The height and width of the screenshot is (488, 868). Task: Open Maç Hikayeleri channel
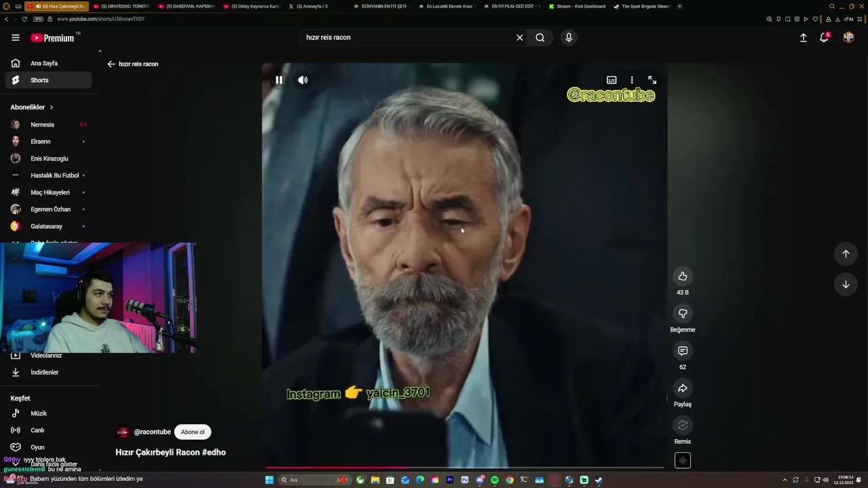[48, 192]
